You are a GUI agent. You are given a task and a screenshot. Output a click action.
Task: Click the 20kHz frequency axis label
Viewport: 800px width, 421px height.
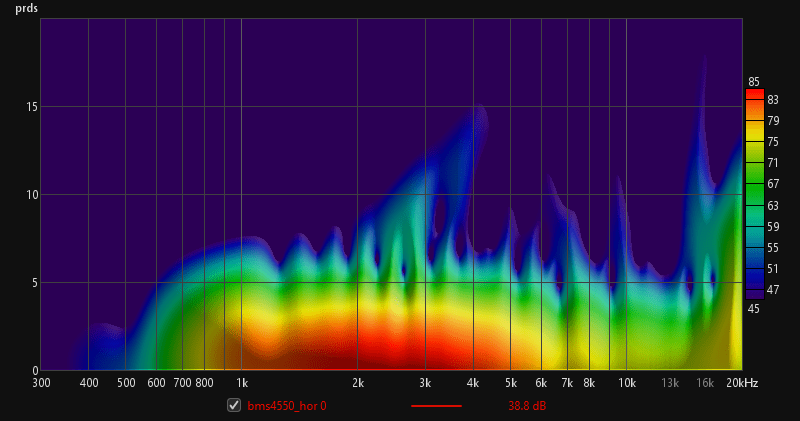tap(742, 383)
